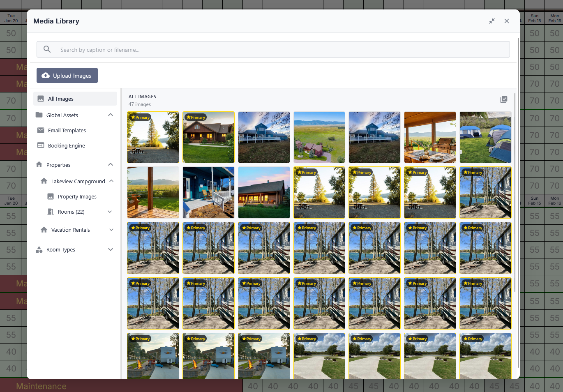Open the Properties sidebar item
This screenshot has height=392, width=563.
coord(58,165)
